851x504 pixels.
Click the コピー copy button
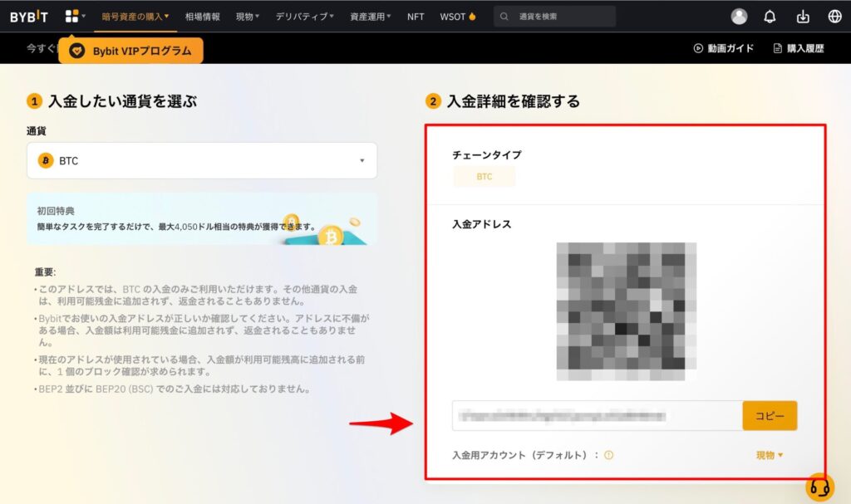pos(770,415)
